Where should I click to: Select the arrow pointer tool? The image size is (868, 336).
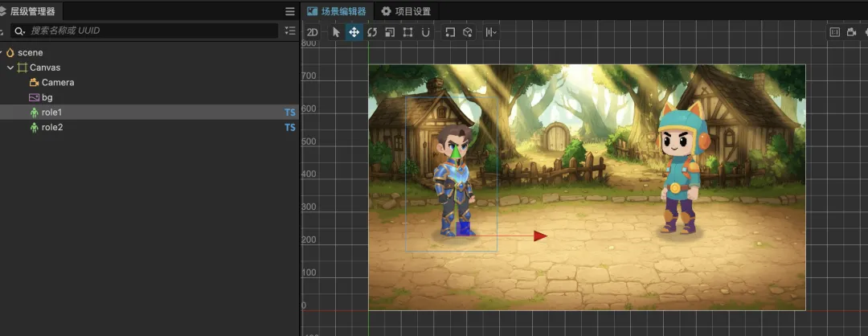coord(336,32)
